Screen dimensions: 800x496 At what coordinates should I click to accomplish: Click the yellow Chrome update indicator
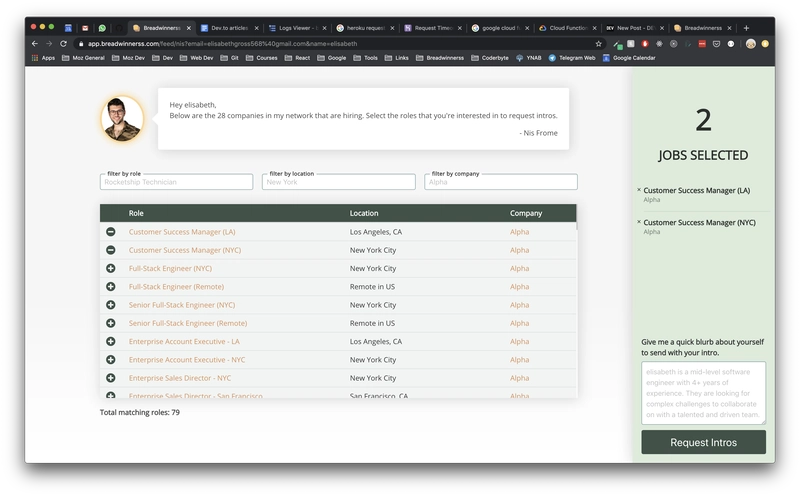pyautogui.click(x=765, y=44)
